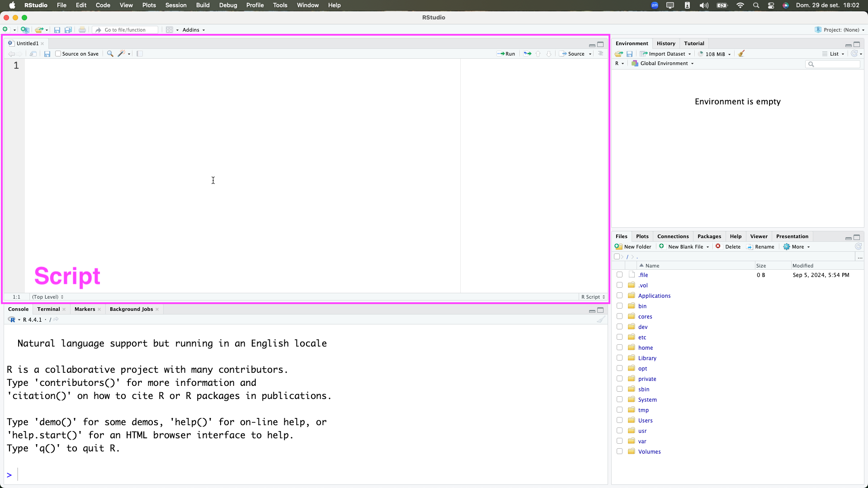Go to the next section with down arrow
Viewport: 868px width, 488px height.
pyautogui.click(x=549, y=54)
